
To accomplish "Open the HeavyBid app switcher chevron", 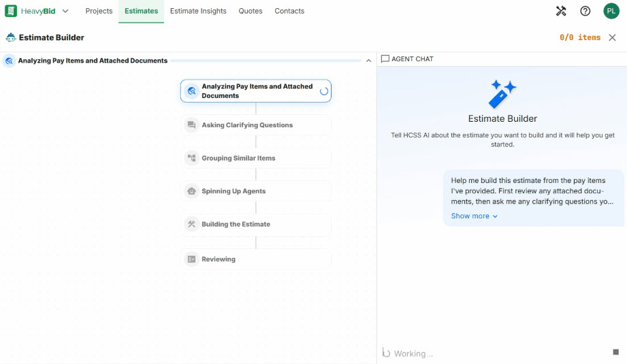I will coord(65,11).
